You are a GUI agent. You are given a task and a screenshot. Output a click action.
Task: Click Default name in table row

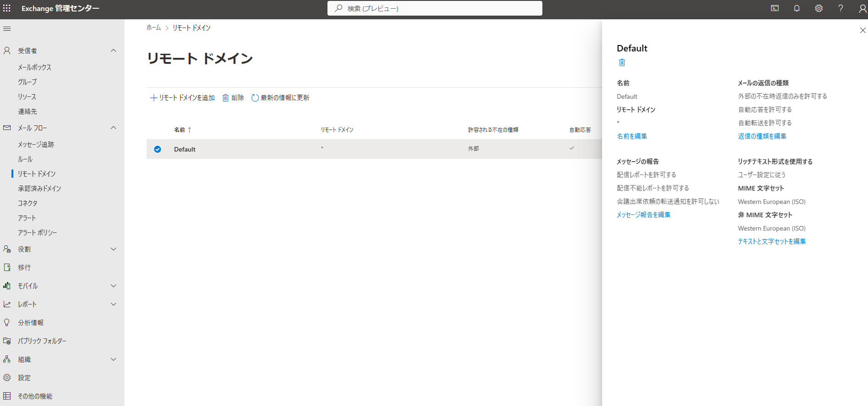click(185, 149)
